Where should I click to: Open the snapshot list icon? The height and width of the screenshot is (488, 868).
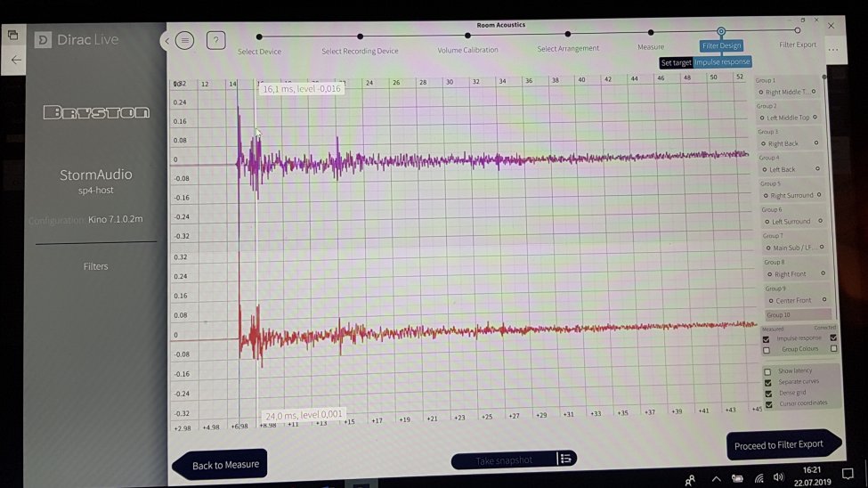coord(565,459)
